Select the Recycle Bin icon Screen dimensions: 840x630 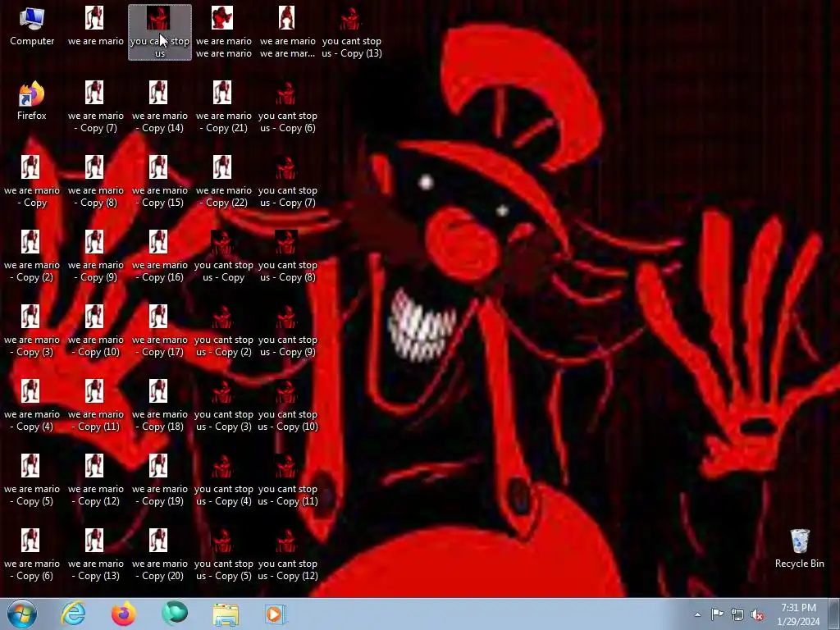coord(799,549)
